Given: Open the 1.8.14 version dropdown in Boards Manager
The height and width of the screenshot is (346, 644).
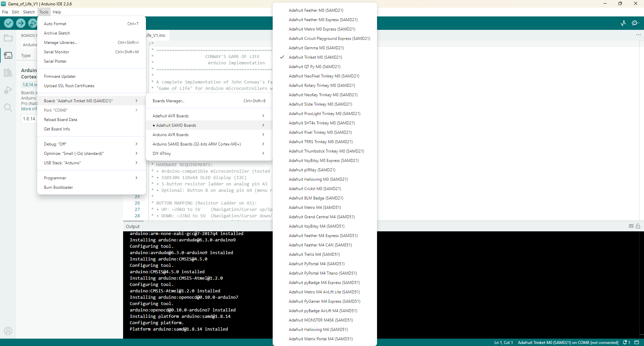Looking at the screenshot, I should point(29,119).
